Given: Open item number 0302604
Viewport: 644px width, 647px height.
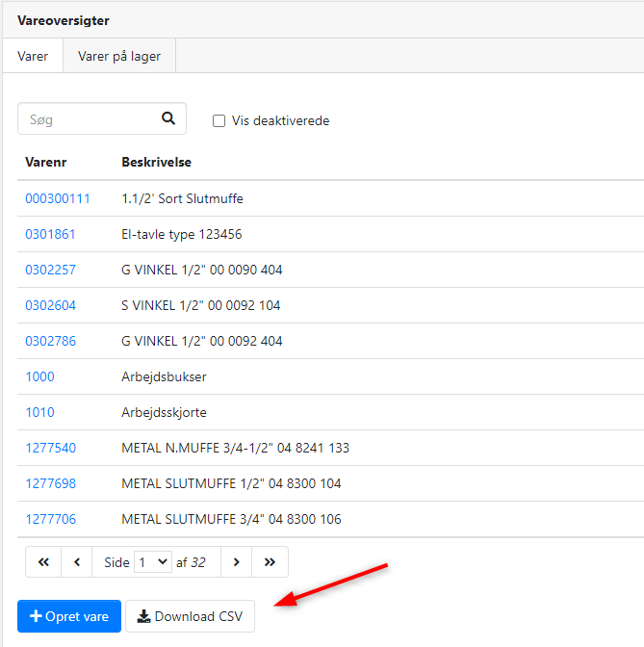Looking at the screenshot, I should pos(50,305).
